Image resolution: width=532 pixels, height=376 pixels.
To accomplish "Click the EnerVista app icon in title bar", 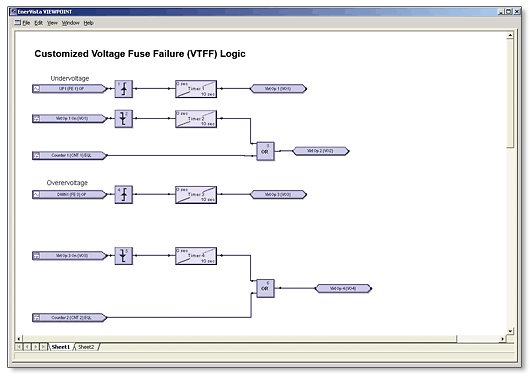I will click(x=14, y=12).
